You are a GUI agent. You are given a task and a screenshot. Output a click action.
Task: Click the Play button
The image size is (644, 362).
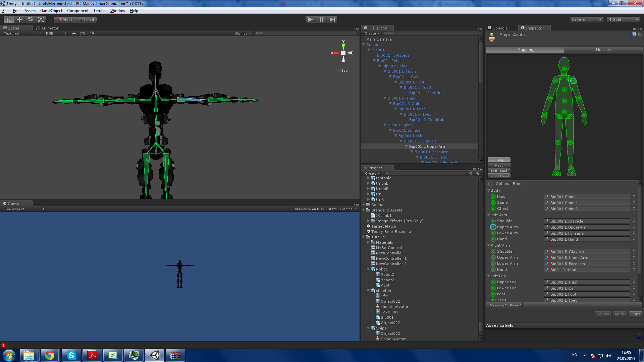click(310, 19)
